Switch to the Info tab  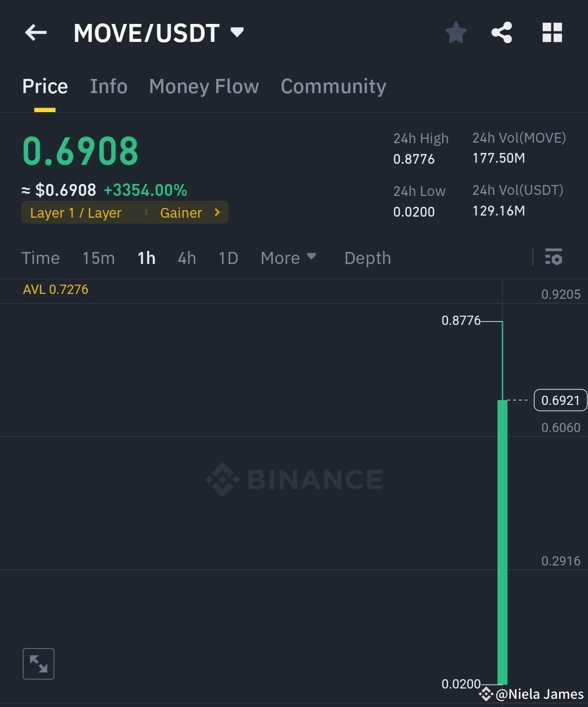point(108,86)
